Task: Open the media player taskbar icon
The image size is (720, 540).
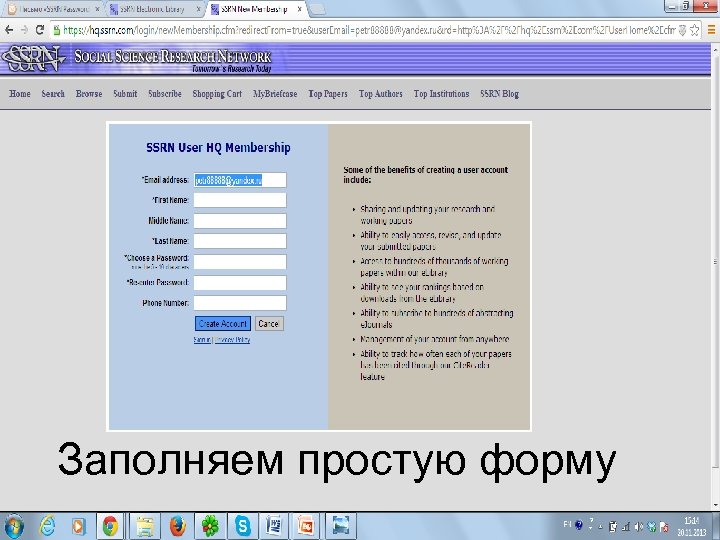Action: [79, 526]
